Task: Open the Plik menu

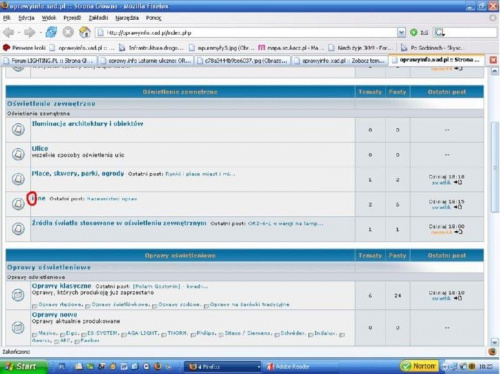Action: 7,18
